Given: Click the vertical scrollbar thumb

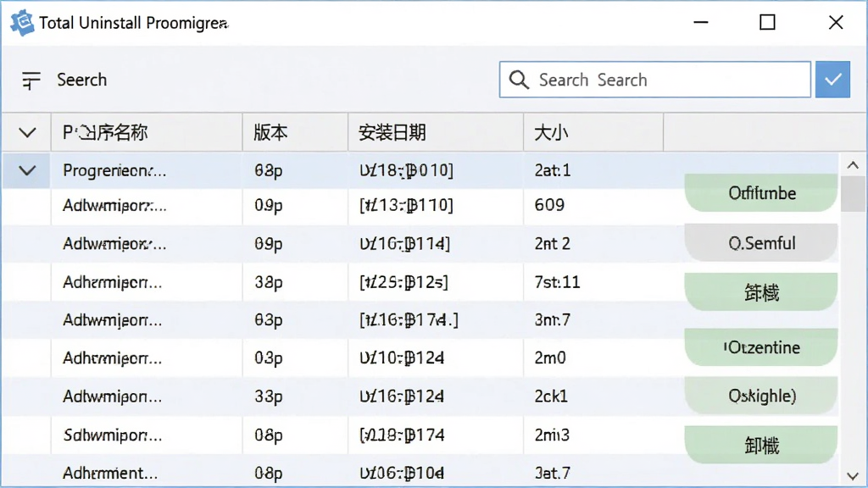Looking at the screenshot, I should coord(853,194).
